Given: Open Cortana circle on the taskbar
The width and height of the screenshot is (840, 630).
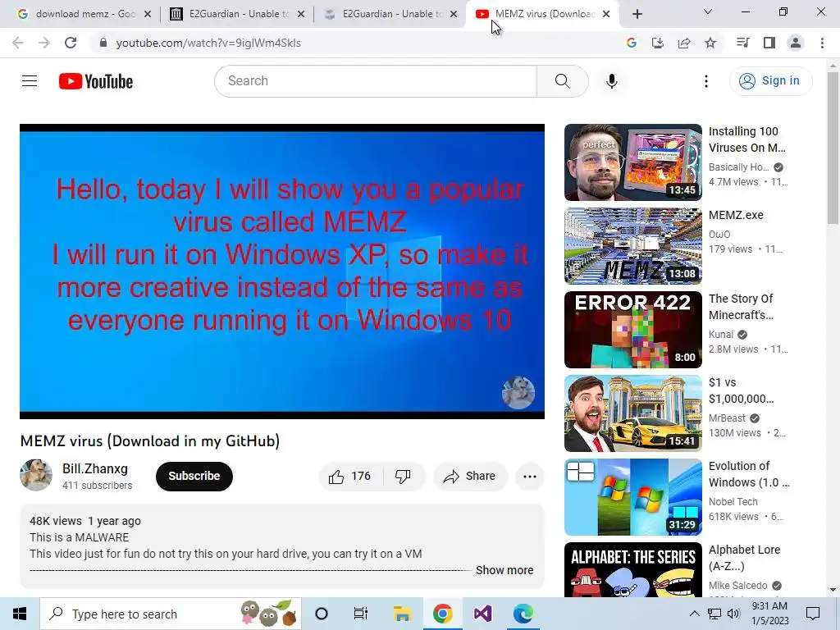Looking at the screenshot, I should pyautogui.click(x=322, y=614).
